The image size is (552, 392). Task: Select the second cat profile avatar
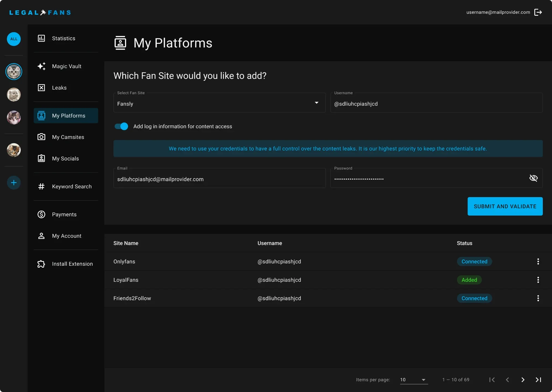[x=14, y=95]
